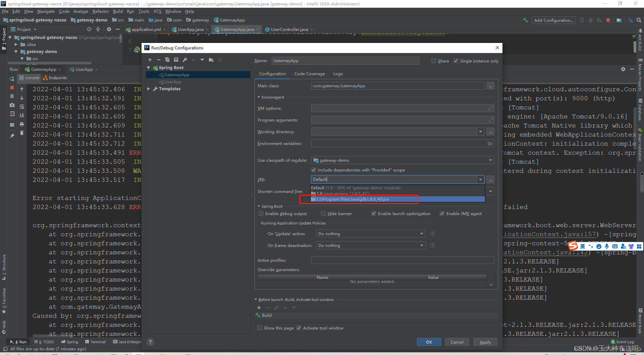Open Shorten command line dropdown arrow

(490, 192)
